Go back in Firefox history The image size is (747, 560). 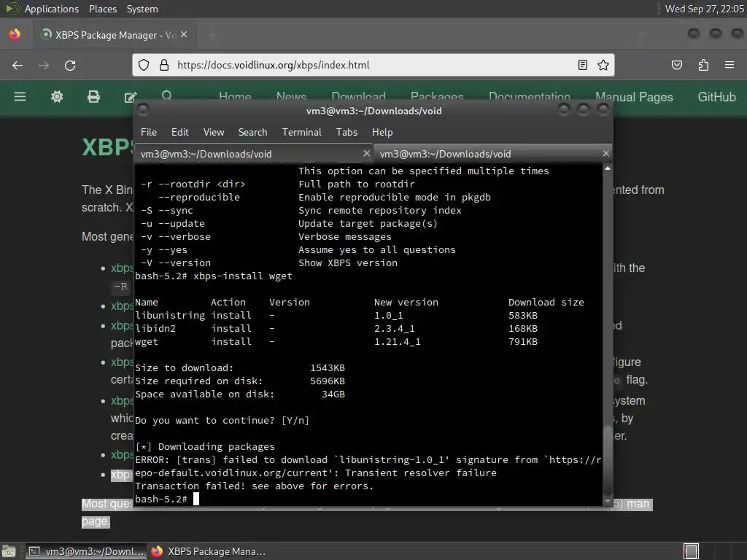18,65
